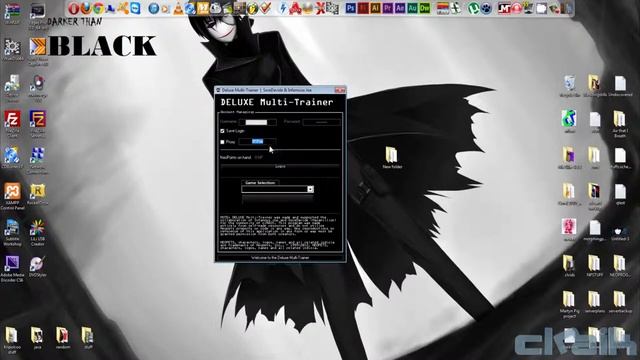Screen dimensions: 640x360
Task: Open LiLi USB Creator shortcut
Action: (x=38, y=232)
